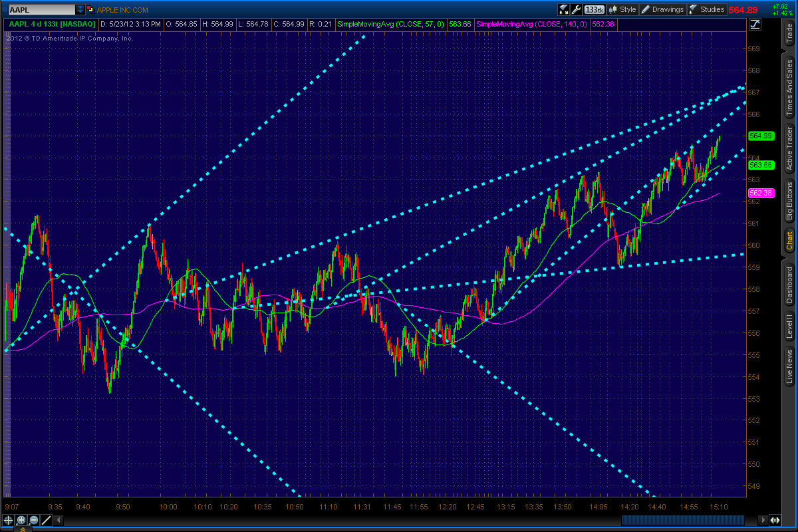Switch to the Times And Sales tab
The width and height of the screenshot is (798, 532).
(x=789, y=86)
